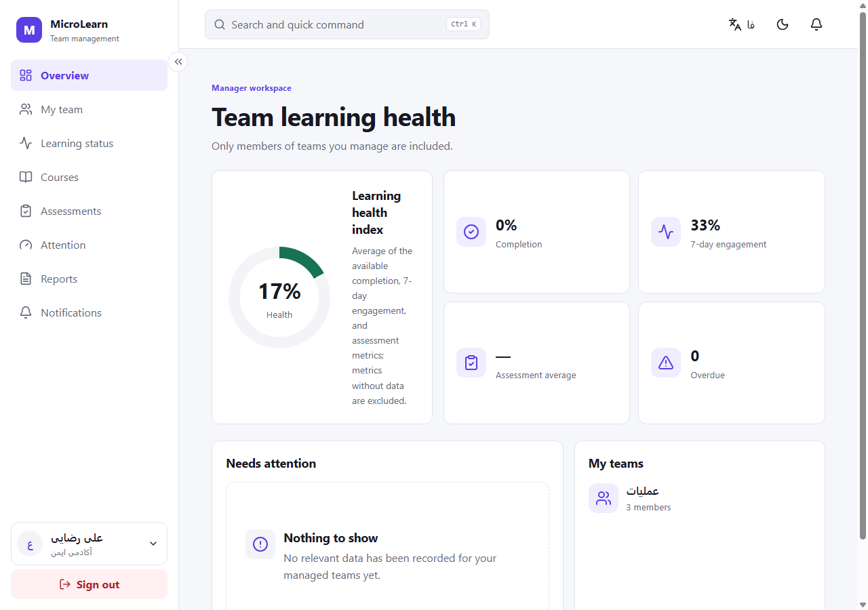868x610 pixels.
Task: Open the notifications bell in the top bar
Action: [x=816, y=24]
